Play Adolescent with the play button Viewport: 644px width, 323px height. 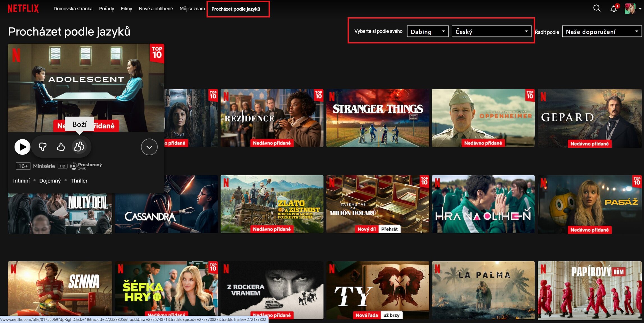pyautogui.click(x=22, y=147)
